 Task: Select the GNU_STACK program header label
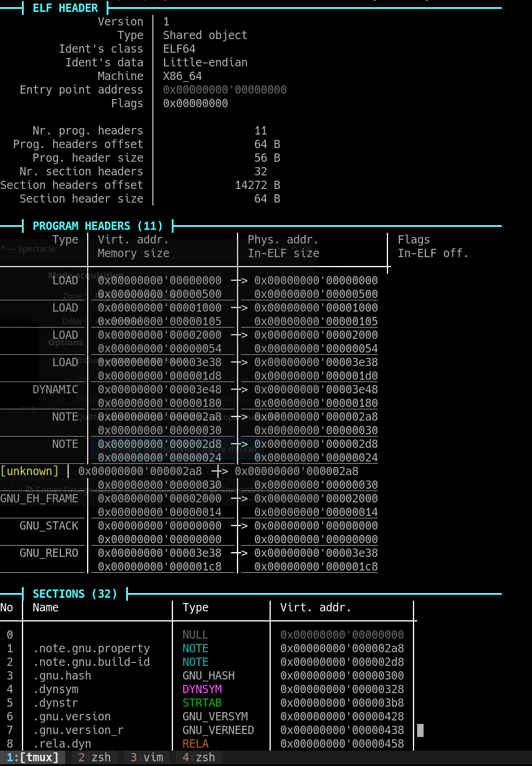[49, 525]
